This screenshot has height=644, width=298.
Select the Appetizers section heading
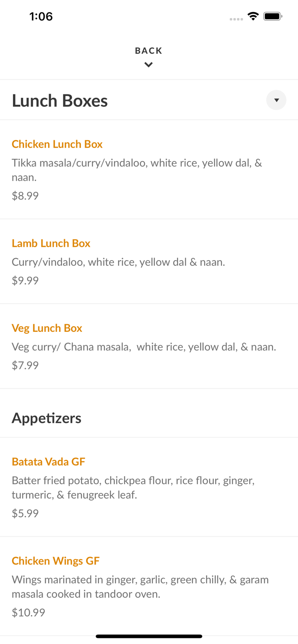[x=46, y=418]
